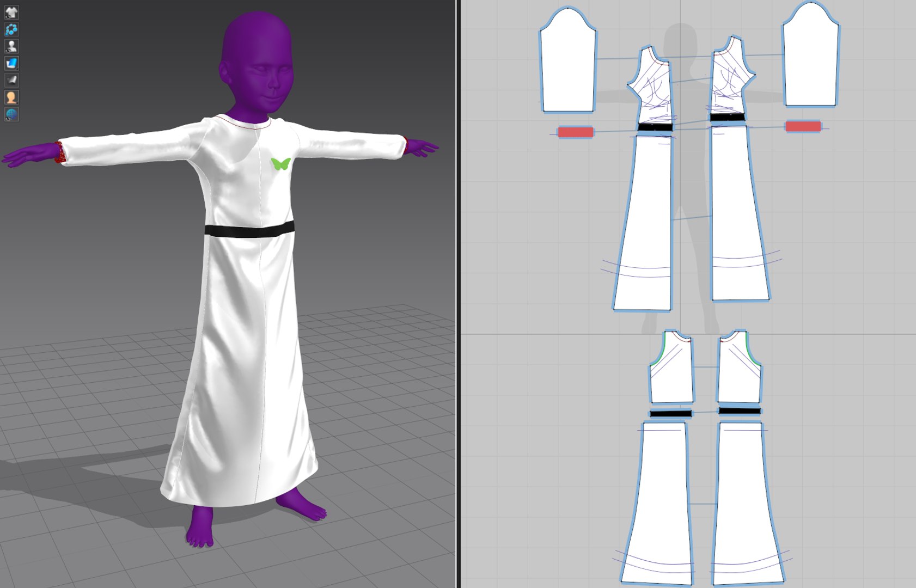Select the black belt piece under right upper bodice
This screenshot has width=916, height=588.
coord(727,117)
